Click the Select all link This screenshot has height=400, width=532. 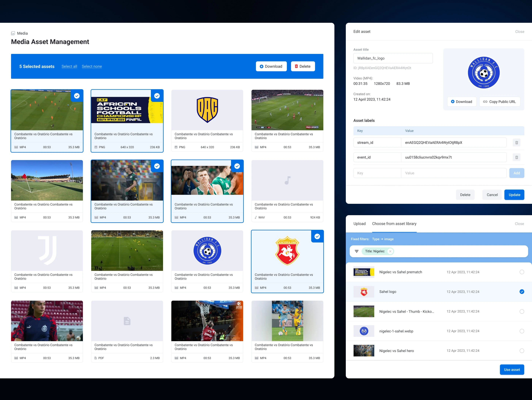[x=69, y=66]
